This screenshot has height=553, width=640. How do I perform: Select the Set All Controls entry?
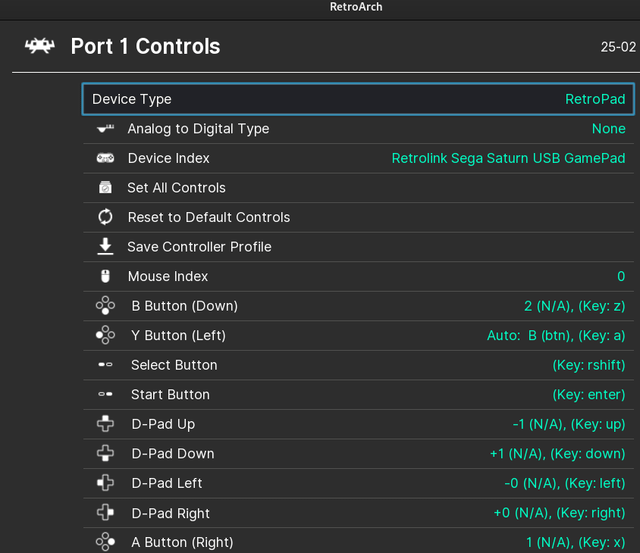(x=176, y=188)
